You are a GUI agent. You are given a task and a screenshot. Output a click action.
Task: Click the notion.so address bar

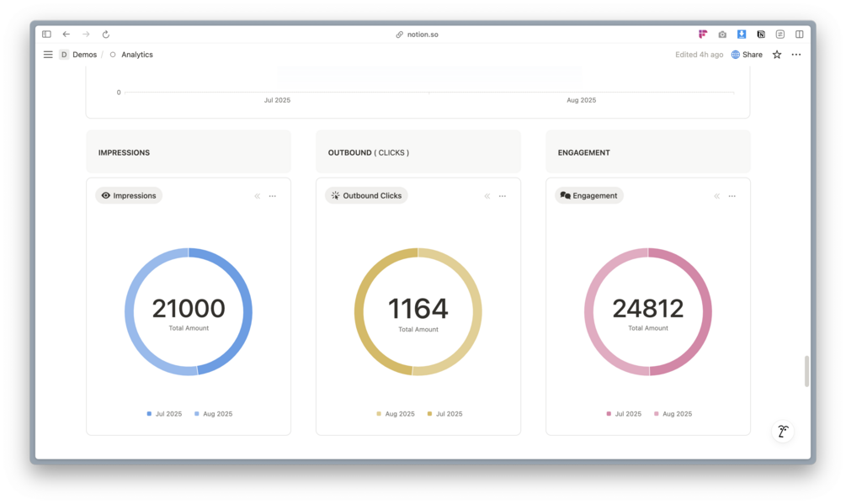tap(417, 34)
